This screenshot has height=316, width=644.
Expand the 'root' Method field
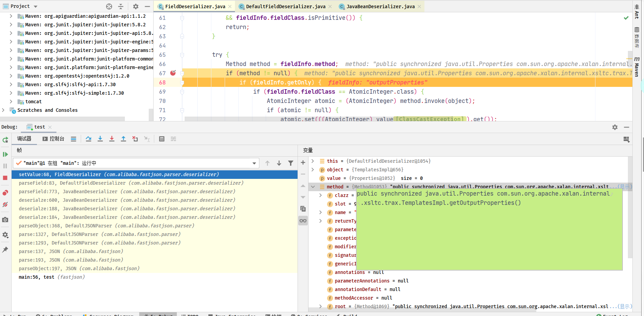click(320, 306)
